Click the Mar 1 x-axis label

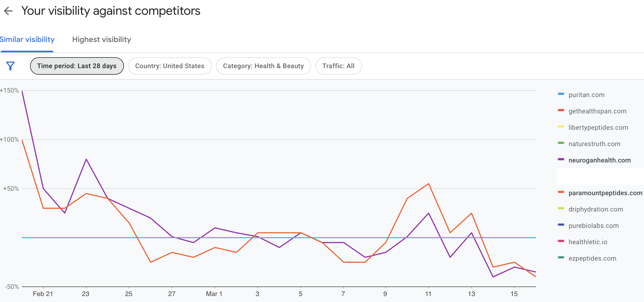(214, 294)
